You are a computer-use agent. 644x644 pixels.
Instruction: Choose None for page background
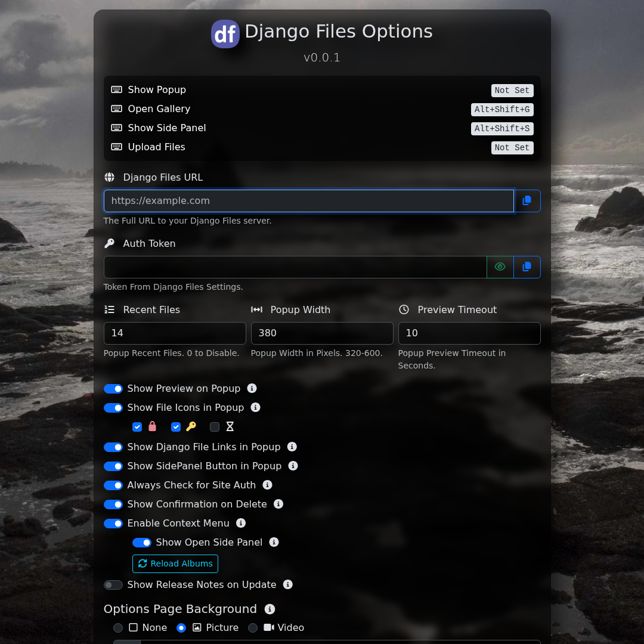click(x=118, y=628)
